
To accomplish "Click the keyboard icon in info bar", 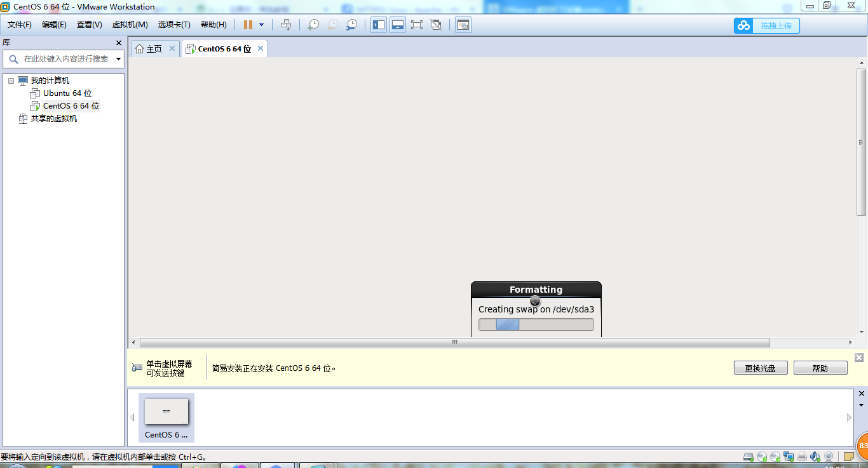I will 137,368.
